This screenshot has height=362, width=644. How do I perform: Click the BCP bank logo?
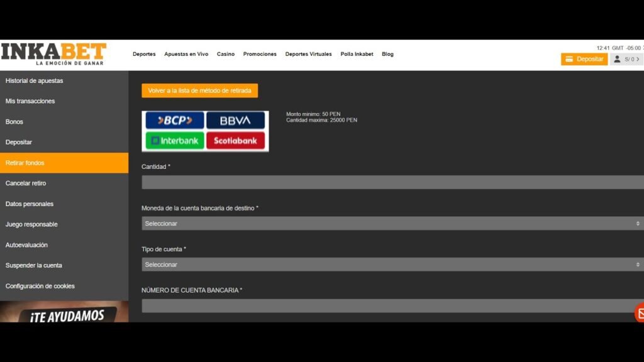[x=175, y=120]
